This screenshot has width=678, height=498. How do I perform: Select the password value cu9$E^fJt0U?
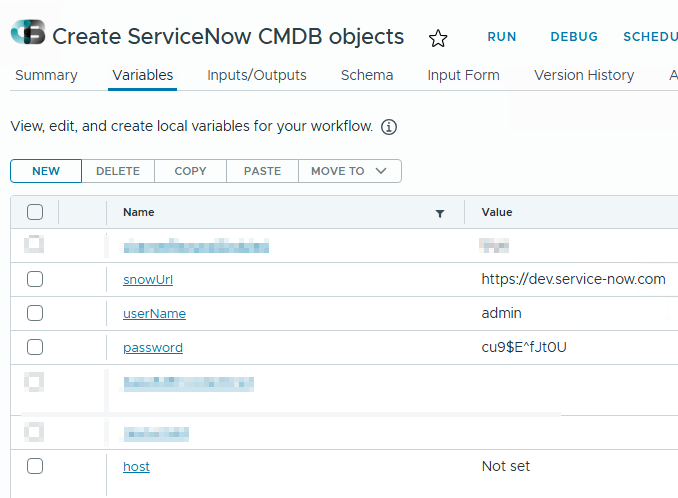tap(524, 347)
